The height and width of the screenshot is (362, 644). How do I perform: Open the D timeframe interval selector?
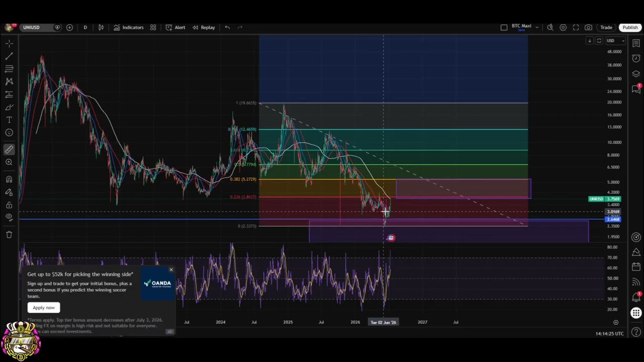click(x=85, y=27)
